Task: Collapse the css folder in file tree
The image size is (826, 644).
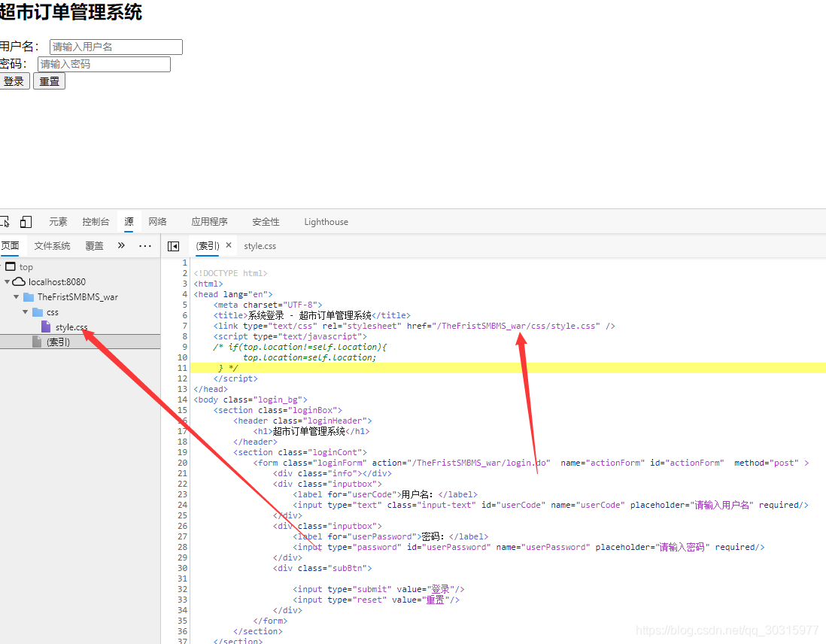Action: 25,311
